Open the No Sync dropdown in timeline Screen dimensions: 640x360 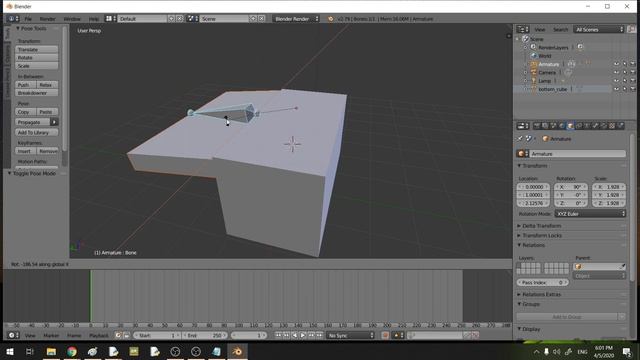click(351, 335)
